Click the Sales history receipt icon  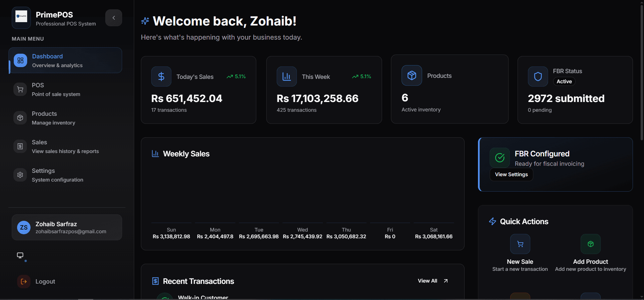click(x=20, y=146)
